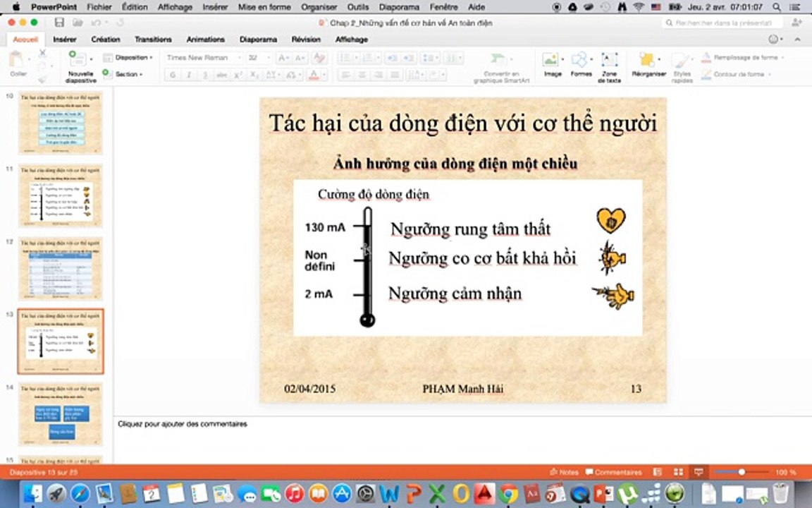Click the share user icon
Screen dimensions: 812x508
796,23
